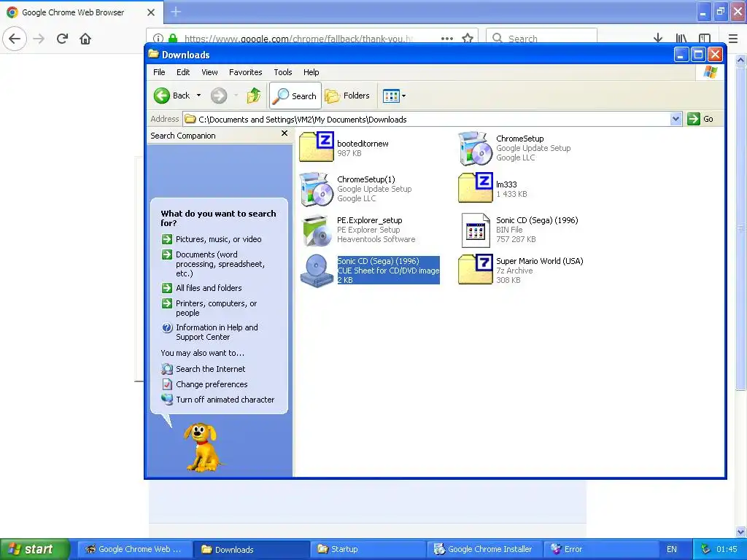Bookmark page with the star icon
Image resolution: width=747 pixels, height=560 pixels.
pyautogui.click(x=468, y=39)
